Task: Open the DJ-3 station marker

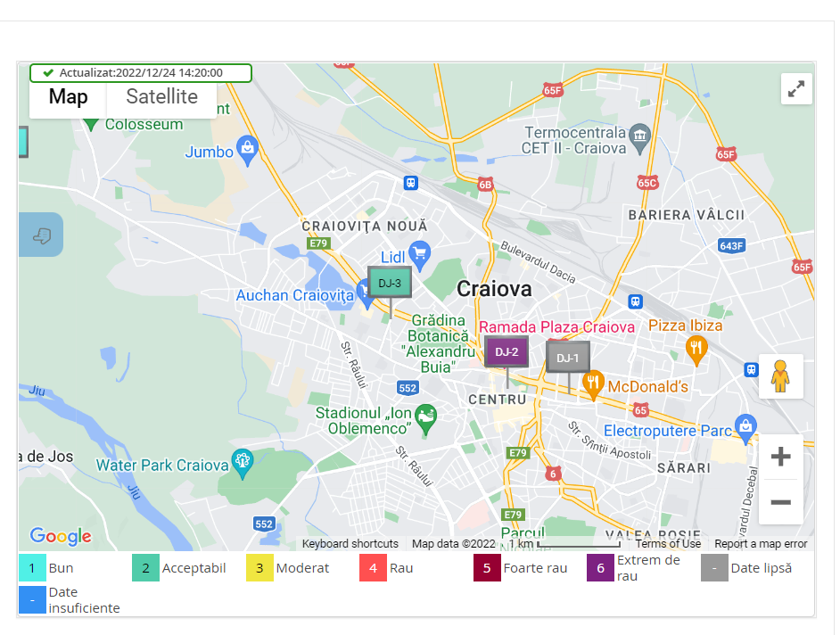Action: pyautogui.click(x=390, y=283)
